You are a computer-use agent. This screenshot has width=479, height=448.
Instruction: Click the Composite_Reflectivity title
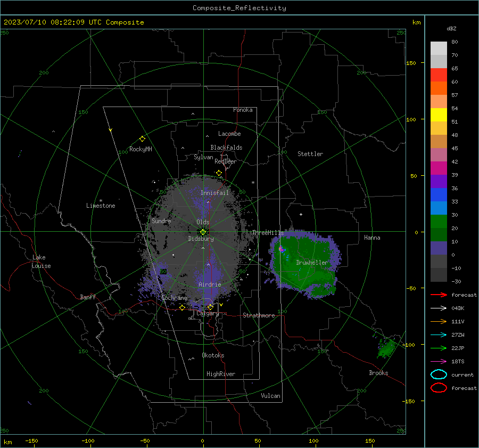(240, 8)
